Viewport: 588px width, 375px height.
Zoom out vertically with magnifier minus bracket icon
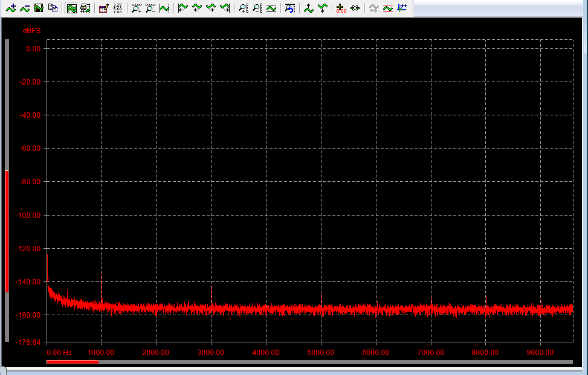[257, 8]
